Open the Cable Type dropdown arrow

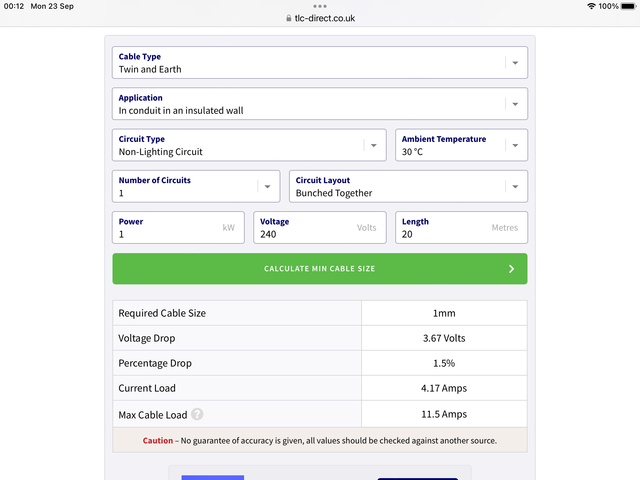coord(515,63)
